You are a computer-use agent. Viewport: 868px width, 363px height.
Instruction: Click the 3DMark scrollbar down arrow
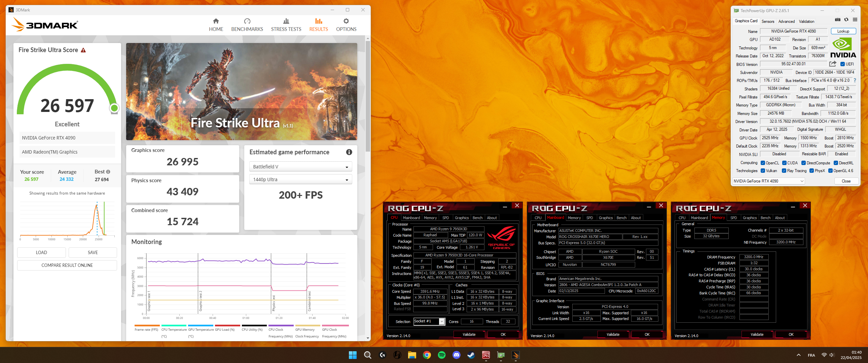(368, 338)
